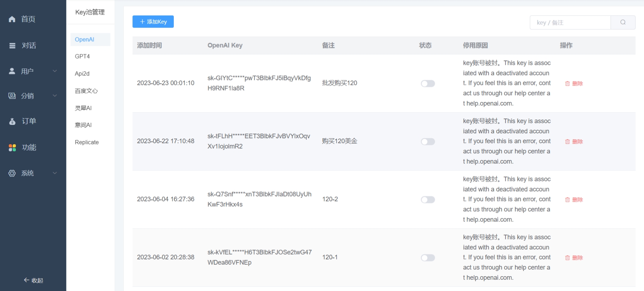Screen dimensions: 644x291
Task: Collapse the sidebar with 收起
Action: 33,280
